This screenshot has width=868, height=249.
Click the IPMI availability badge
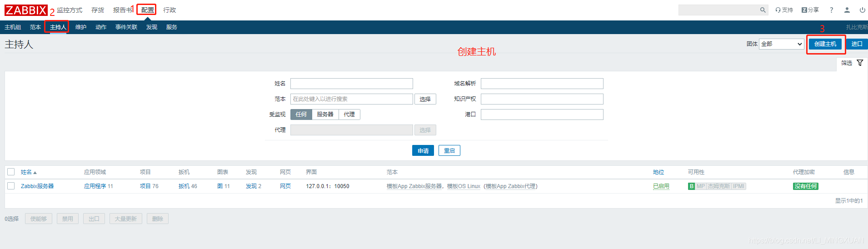point(738,186)
